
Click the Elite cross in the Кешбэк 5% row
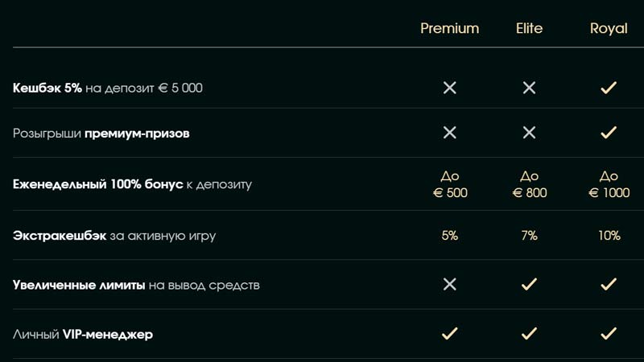[x=529, y=88]
